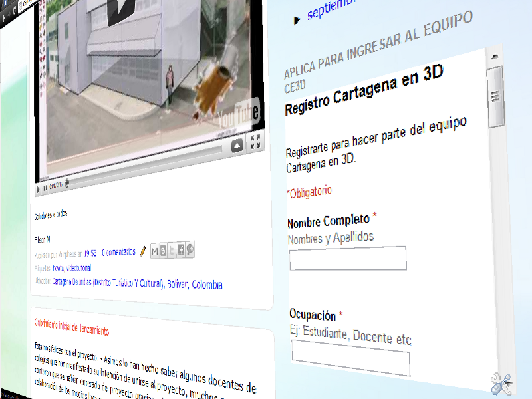Image resolution: width=532 pixels, height=399 pixels.
Task: Open the Cartagena De Indias location link
Action: click(138, 283)
